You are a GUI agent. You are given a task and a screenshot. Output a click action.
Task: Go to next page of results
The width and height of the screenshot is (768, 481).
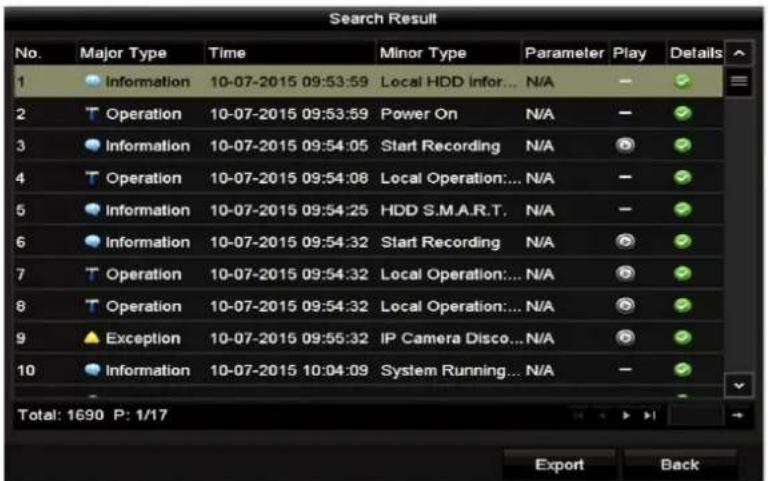pos(625,415)
